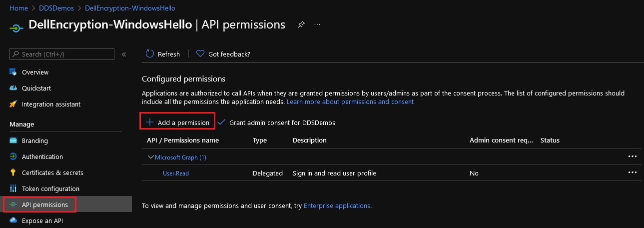Image resolution: width=644 pixels, height=228 pixels.
Task: Click Add a permission button
Action: coord(177,122)
